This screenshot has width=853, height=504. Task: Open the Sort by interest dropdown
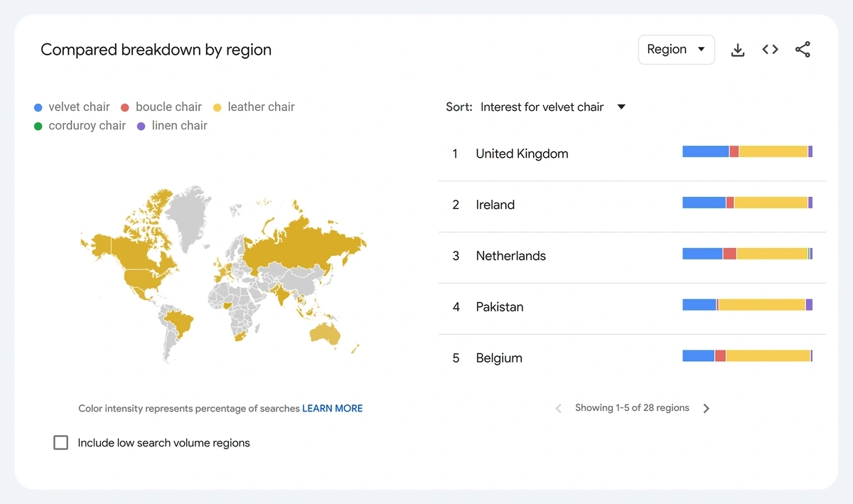542,107
